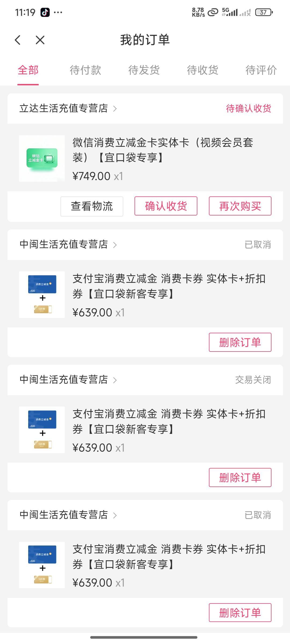This screenshot has width=290, height=644.
Task: Delete the 交易关闭 order
Action: (x=240, y=477)
